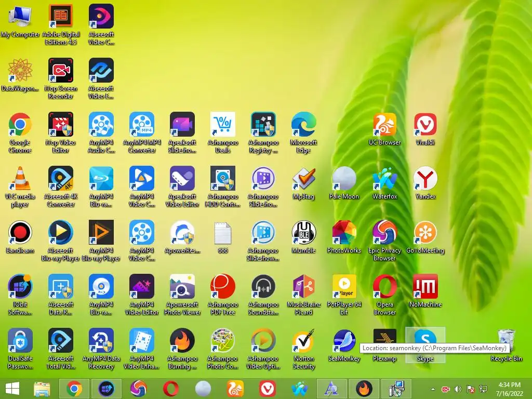Select the DataWagon desktop shortcut
Image resolution: width=532 pixels, height=399 pixels.
coord(20,75)
